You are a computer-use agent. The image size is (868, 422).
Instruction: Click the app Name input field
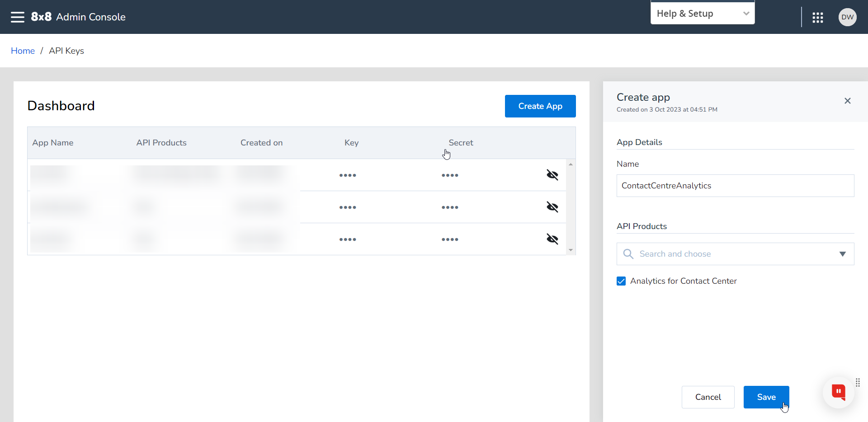coord(735,186)
